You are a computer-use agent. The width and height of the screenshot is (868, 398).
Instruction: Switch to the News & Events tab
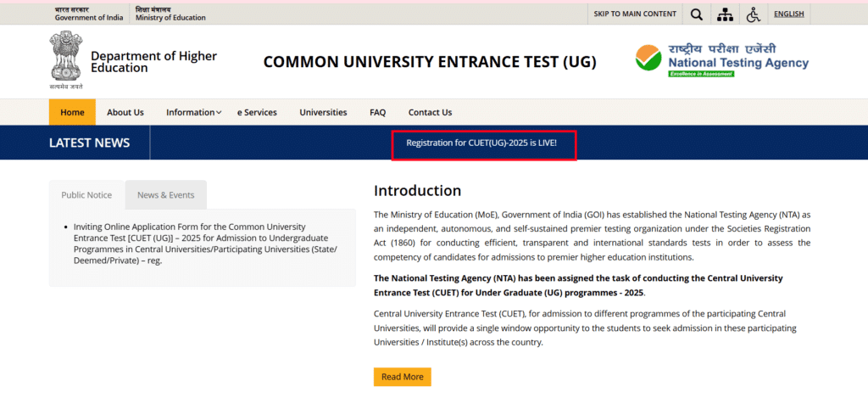tap(166, 194)
